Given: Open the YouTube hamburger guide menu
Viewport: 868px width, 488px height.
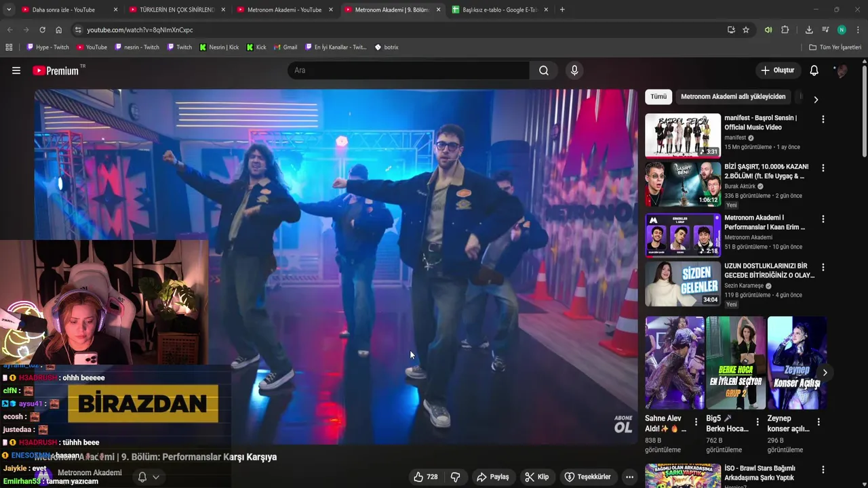Looking at the screenshot, I should (x=16, y=70).
